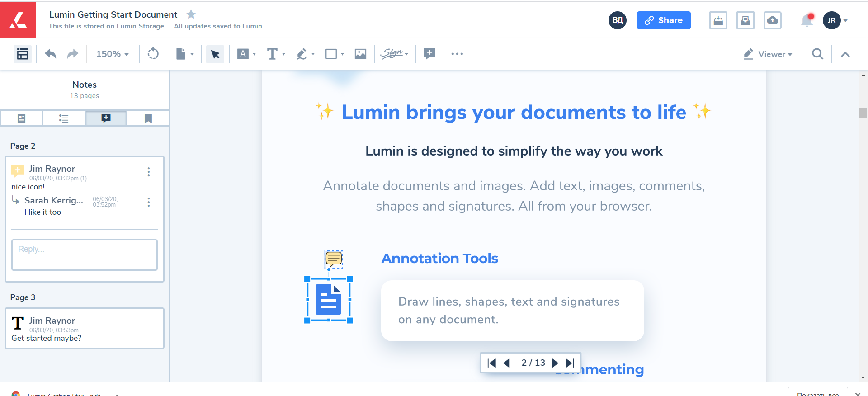Click the scrollbar up arrow
Viewport: 868px width, 396px height.
pyautogui.click(x=863, y=75)
